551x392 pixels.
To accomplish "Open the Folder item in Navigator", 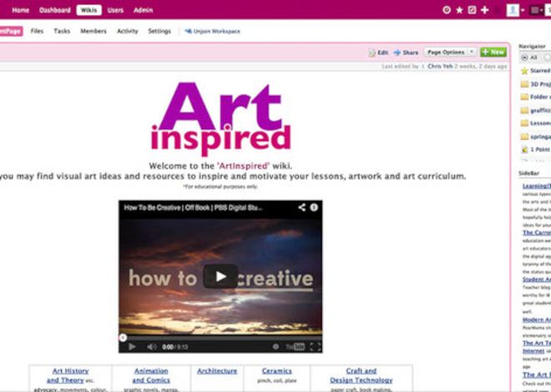I will [535, 97].
